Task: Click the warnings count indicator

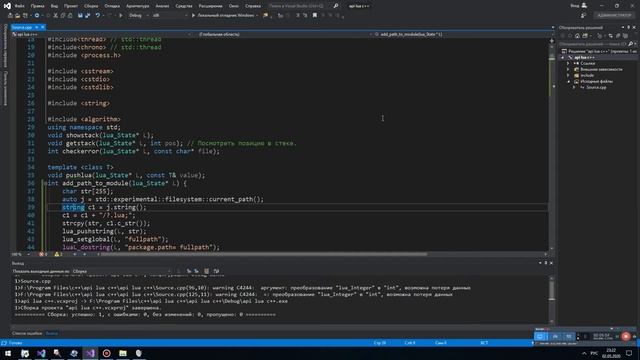Action: (58, 254)
